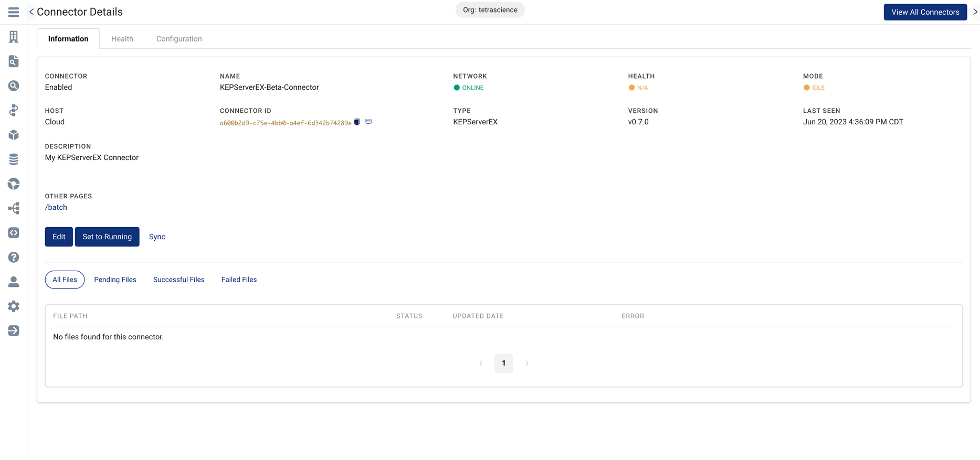Click the last seen timestamp
The height and width of the screenshot is (460, 980).
(853, 122)
